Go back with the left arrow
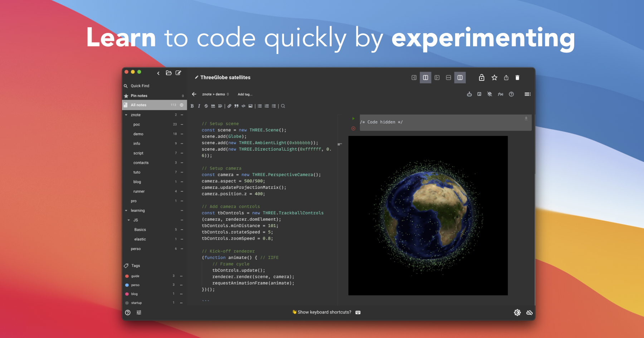This screenshot has width=644, height=338. point(194,94)
